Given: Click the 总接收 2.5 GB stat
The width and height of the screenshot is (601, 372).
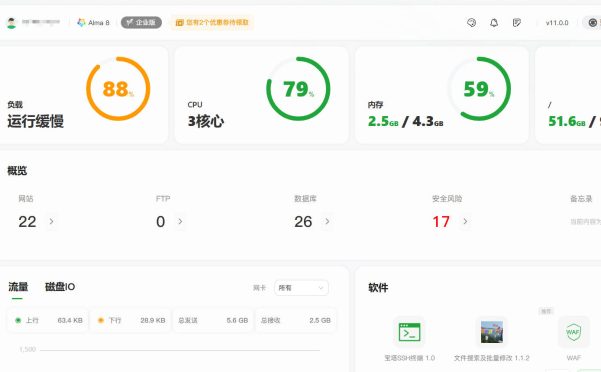Looking at the screenshot, I should (296, 320).
